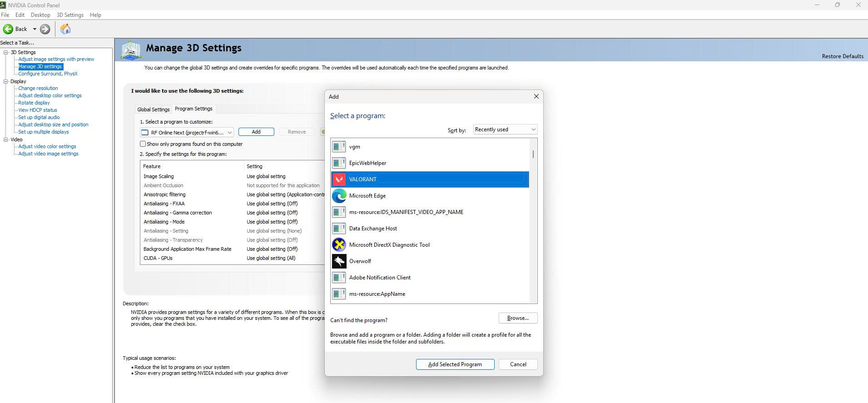Choose the Overwolf icon in program list
The image size is (868, 403).
click(x=339, y=261)
